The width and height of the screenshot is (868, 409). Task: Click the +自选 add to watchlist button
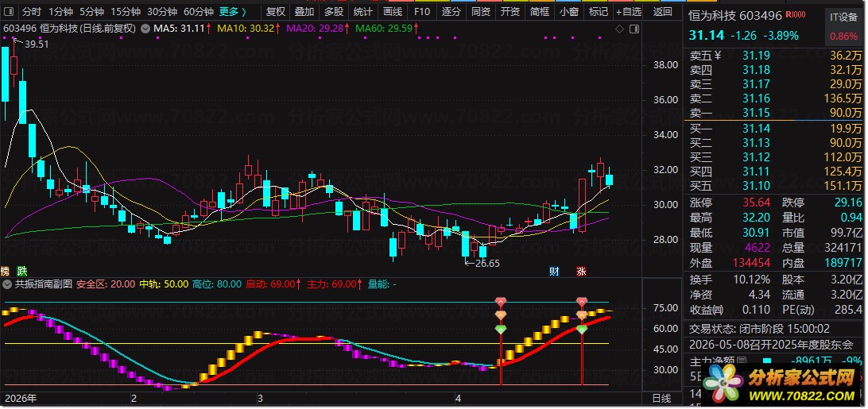[x=629, y=12]
